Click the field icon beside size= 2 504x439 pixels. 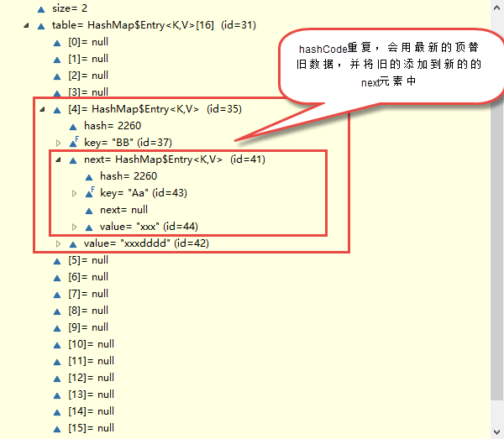pos(41,9)
